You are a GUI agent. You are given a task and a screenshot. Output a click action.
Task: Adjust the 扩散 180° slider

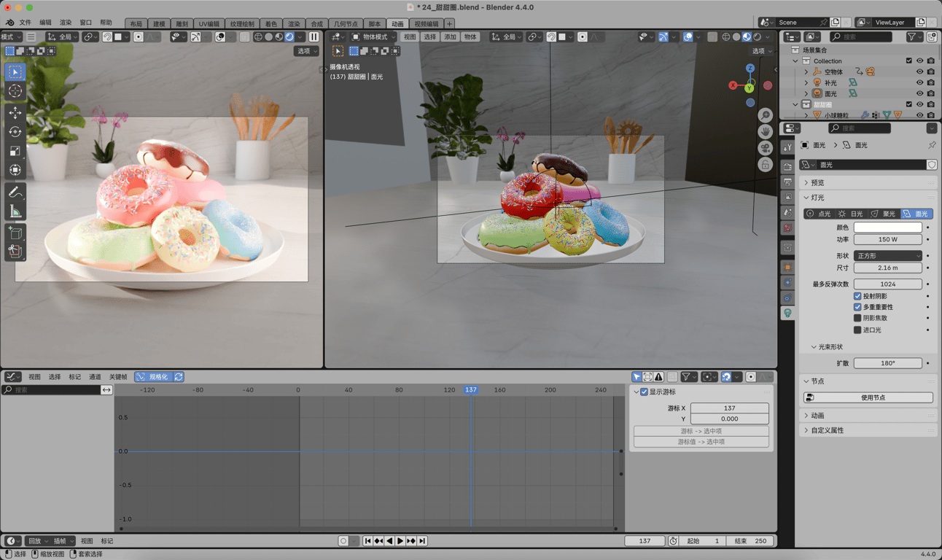pos(887,363)
